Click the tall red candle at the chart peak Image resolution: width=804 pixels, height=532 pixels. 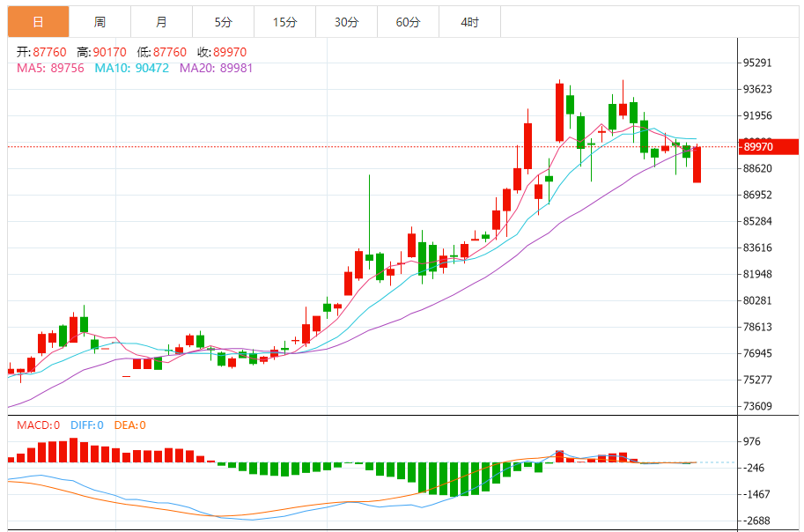click(559, 112)
